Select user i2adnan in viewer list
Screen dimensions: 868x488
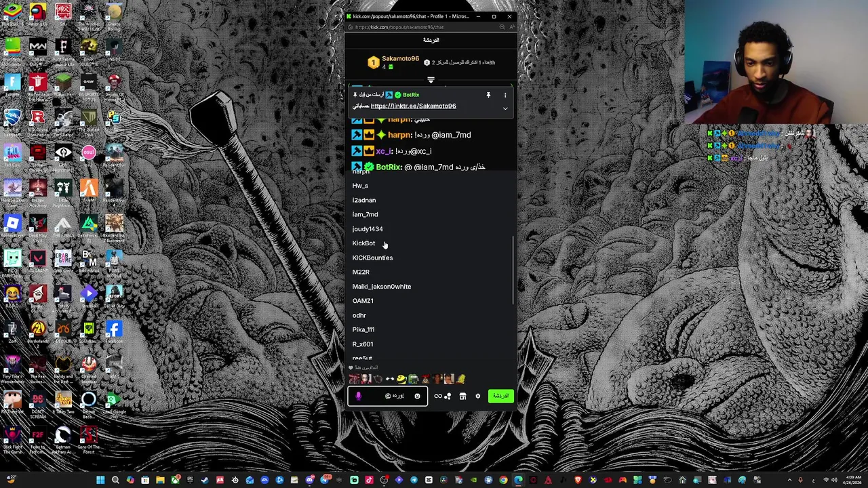(x=364, y=200)
